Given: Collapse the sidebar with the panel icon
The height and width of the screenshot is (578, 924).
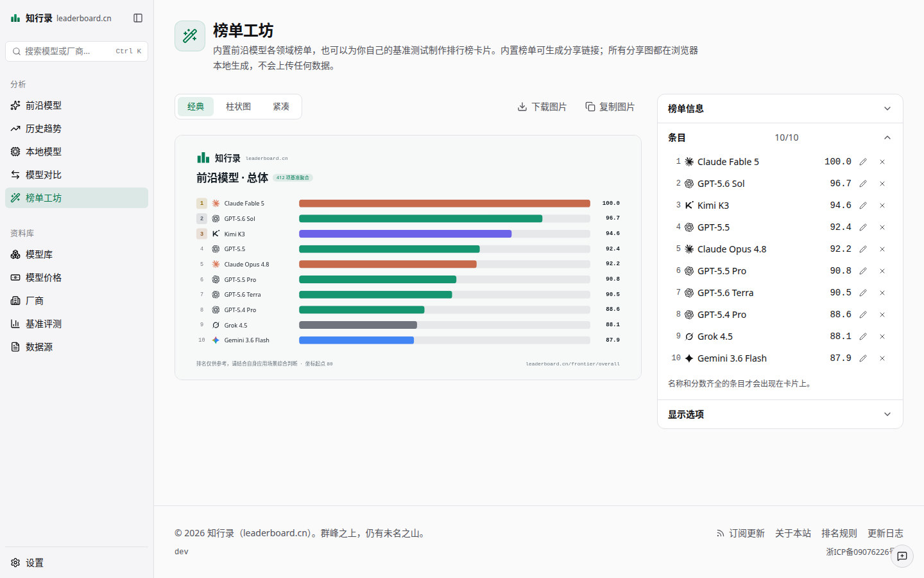Looking at the screenshot, I should pos(138,18).
